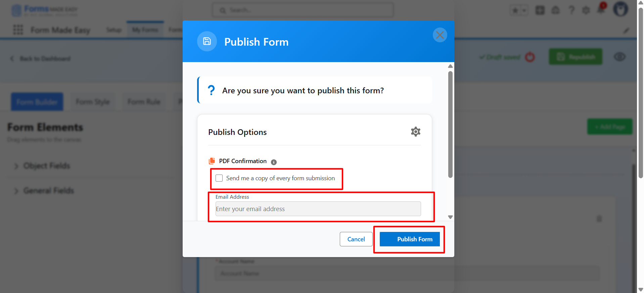
Task: Open the user avatar menu
Action: [620, 9]
